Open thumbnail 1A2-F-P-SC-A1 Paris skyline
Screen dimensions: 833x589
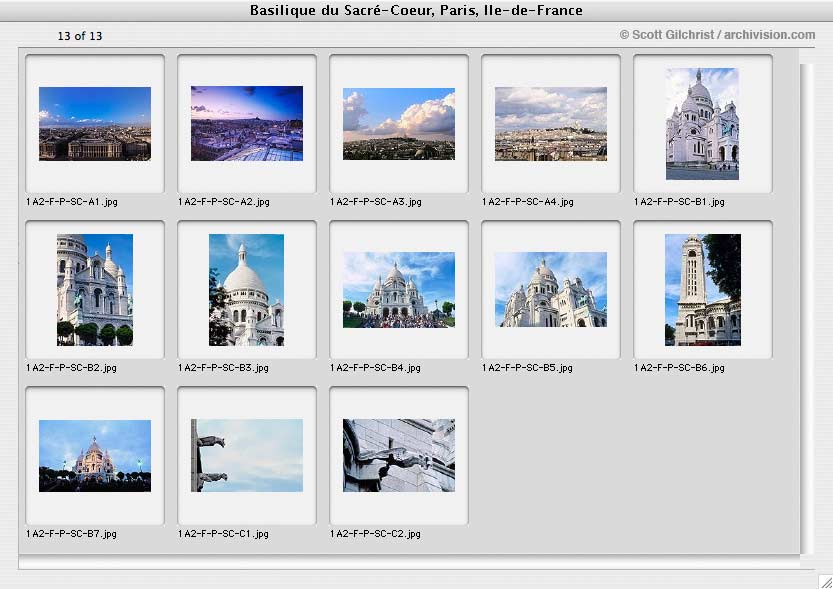point(95,124)
